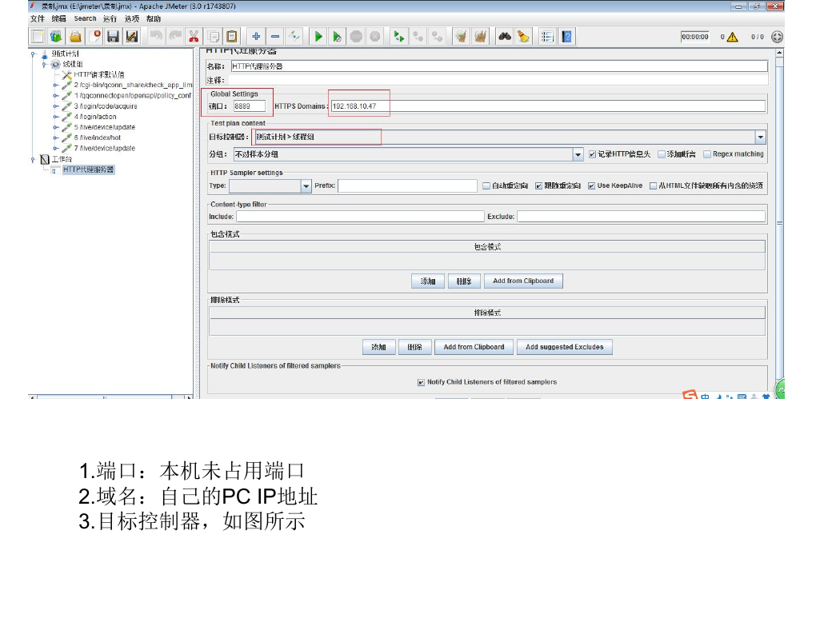
Task: Click Start no pauses icon
Action: [337, 37]
